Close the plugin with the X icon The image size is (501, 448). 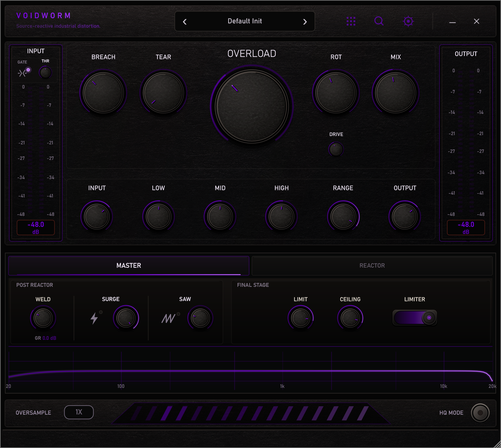click(x=476, y=21)
